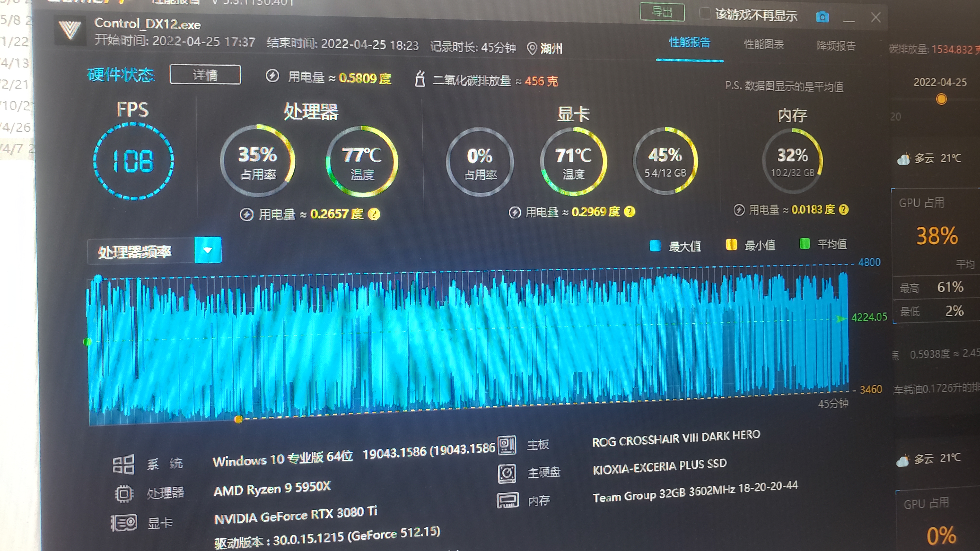980x551 pixels.
Task: Click the processor 35% 占用率 gauge
Action: click(258, 161)
